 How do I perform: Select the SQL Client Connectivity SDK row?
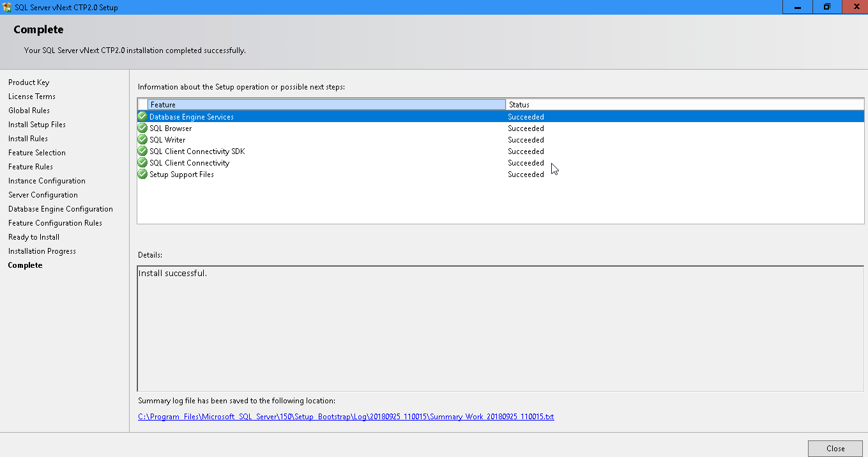point(501,151)
